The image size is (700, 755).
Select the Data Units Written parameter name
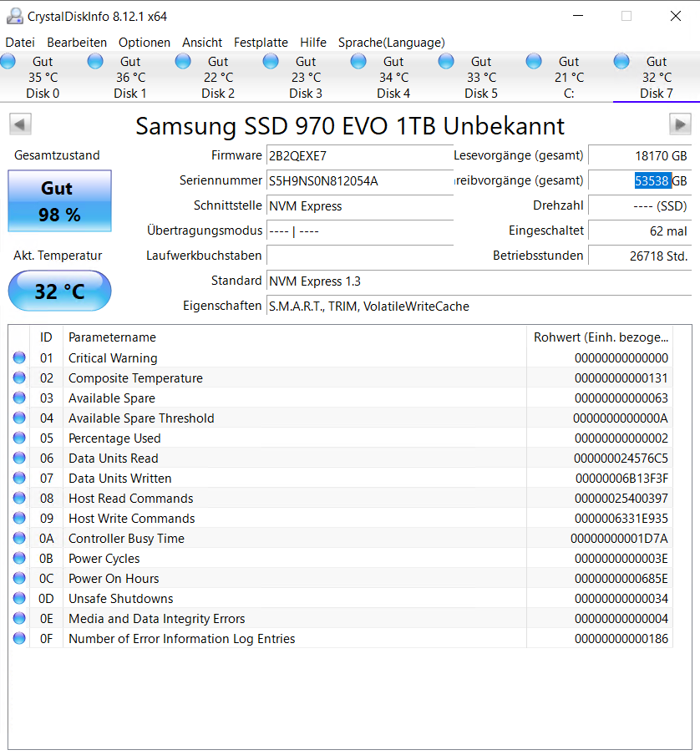click(x=120, y=478)
